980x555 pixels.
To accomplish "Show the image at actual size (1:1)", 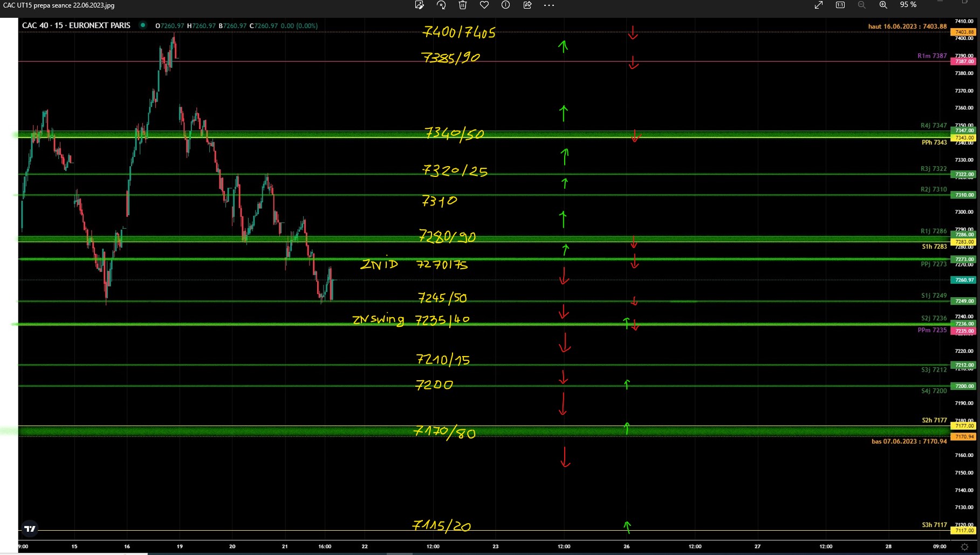I will pyautogui.click(x=840, y=5).
